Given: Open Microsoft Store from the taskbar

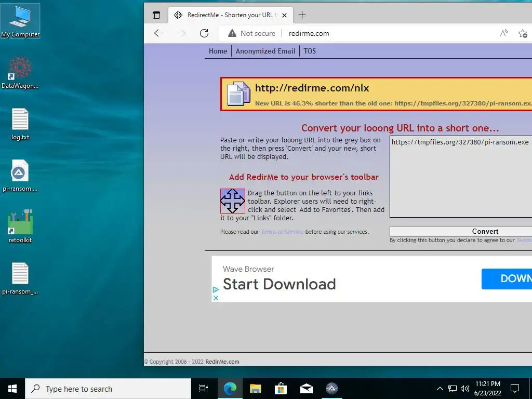Looking at the screenshot, I should pos(281,389).
